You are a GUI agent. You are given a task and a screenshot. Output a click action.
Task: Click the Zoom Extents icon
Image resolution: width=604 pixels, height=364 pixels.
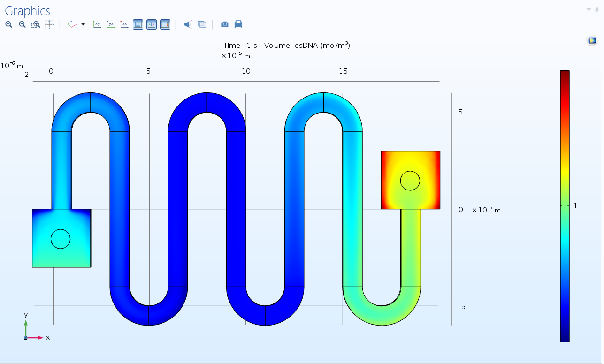tap(49, 24)
